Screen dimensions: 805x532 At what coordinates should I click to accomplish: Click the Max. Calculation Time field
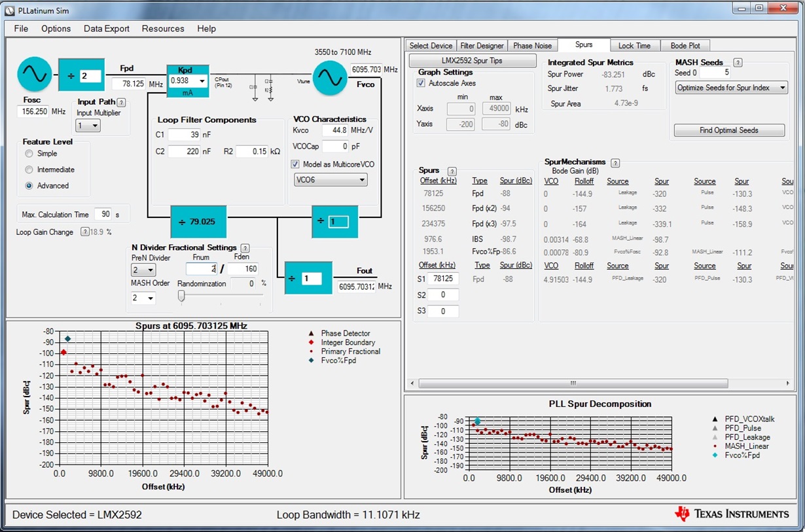[x=103, y=214]
